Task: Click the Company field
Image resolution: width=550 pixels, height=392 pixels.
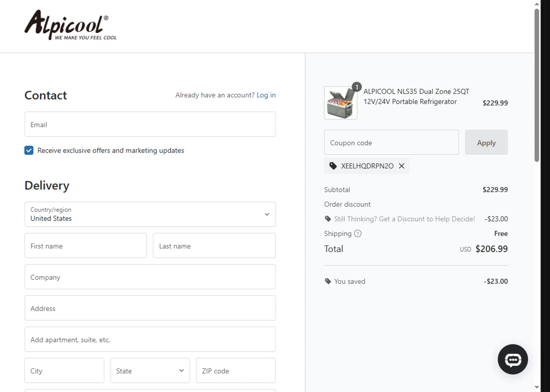Action: [x=150, y=277]
